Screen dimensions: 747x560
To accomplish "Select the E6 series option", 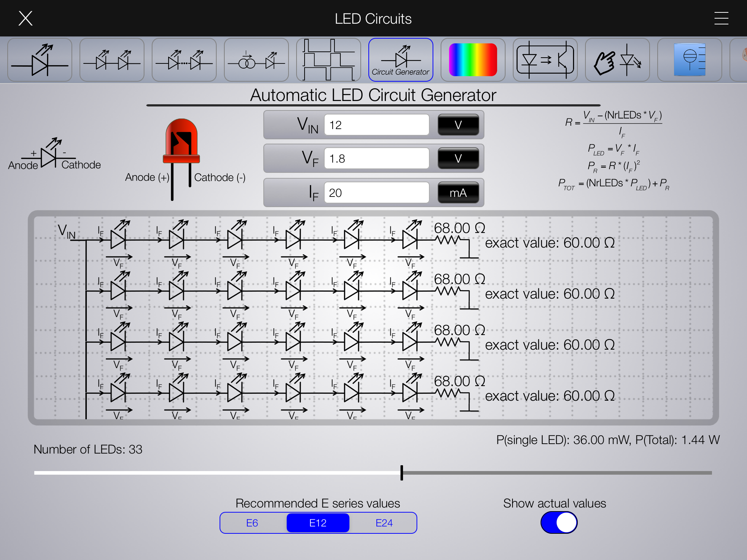I will (252, 523).
